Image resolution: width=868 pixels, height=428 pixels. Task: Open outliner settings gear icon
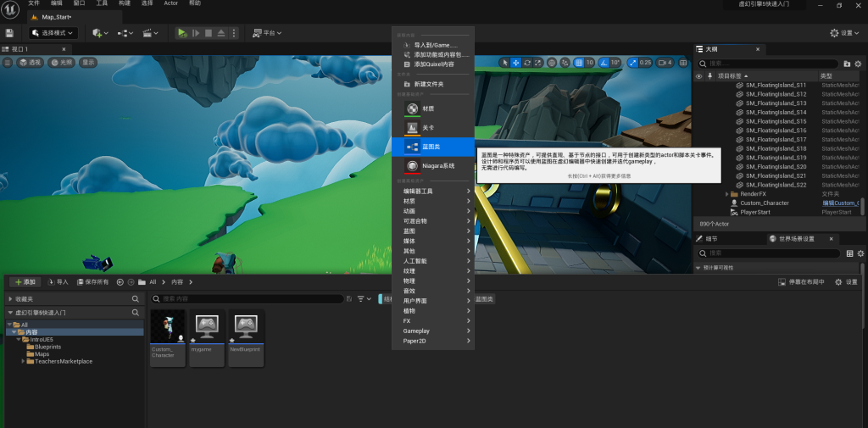[x=859, y=64]
